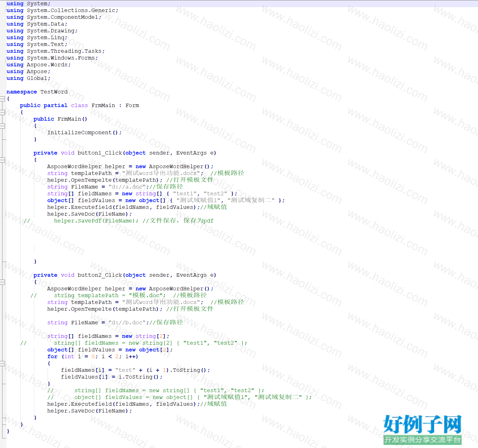Click the 'using System.Data;' line

pyautogui.click(x=37, y=24)
